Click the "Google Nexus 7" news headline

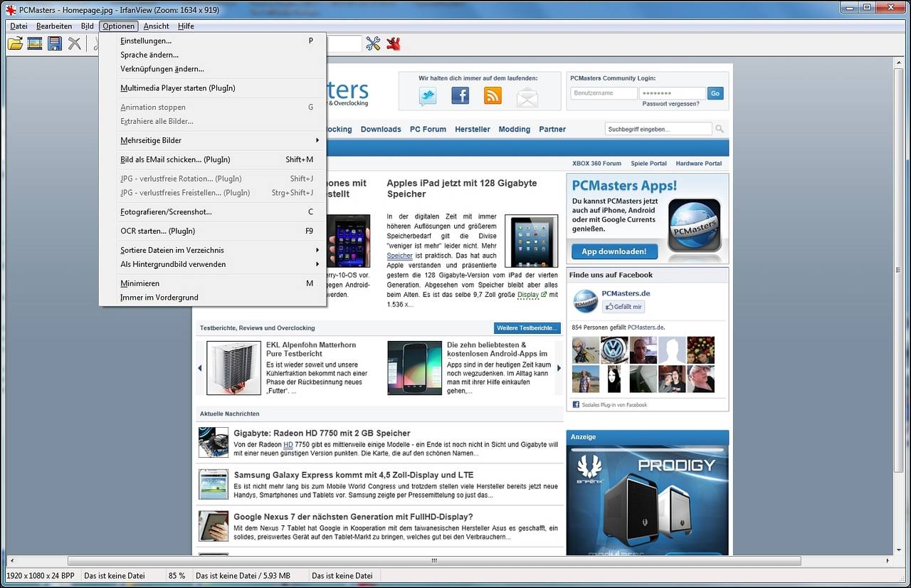(x=353, y=517)
